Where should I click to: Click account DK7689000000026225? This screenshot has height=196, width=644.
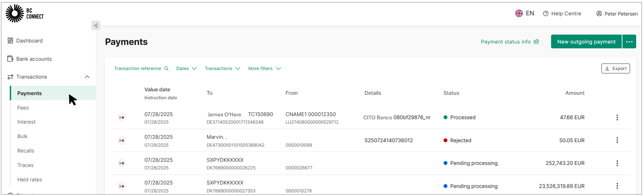231,168
